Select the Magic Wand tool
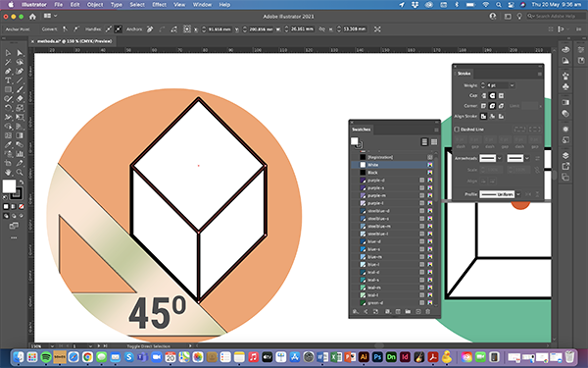 (x=8, y=63)
